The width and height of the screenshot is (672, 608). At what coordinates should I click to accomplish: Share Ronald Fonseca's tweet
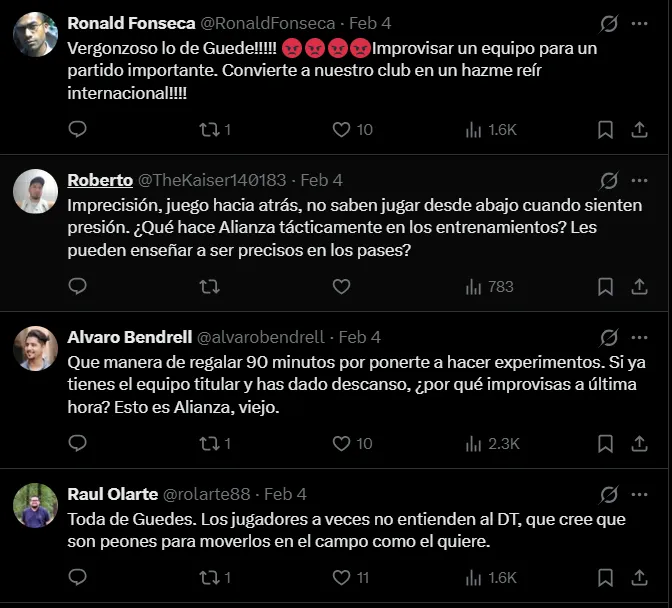click(639, 129)
